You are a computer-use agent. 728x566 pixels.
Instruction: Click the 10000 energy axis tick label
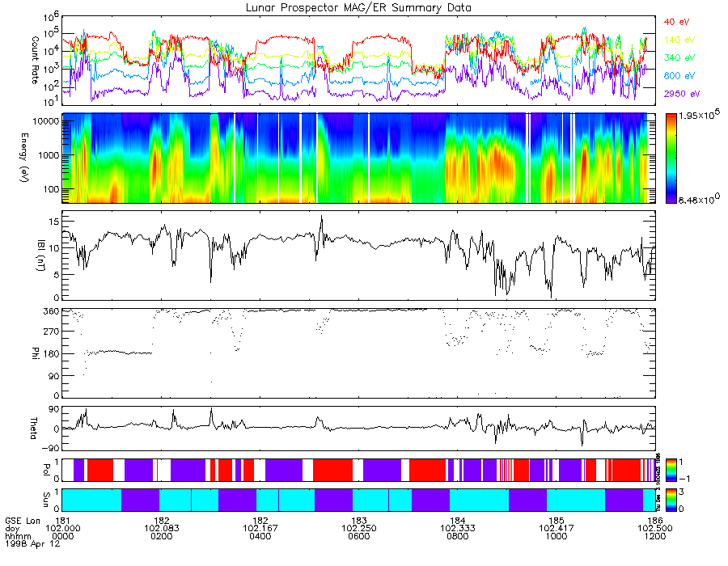pyautogui.click(x=44, y=121)
